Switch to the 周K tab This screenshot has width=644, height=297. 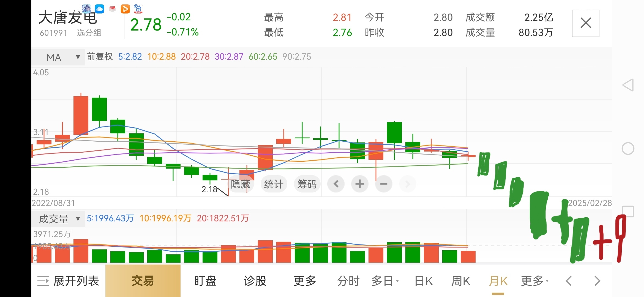(461, 281)
